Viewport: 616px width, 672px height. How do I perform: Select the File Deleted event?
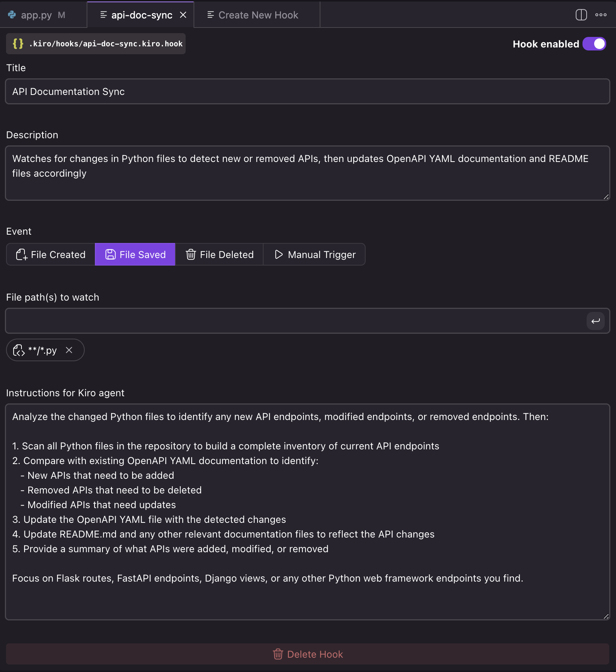click(220, 255)
